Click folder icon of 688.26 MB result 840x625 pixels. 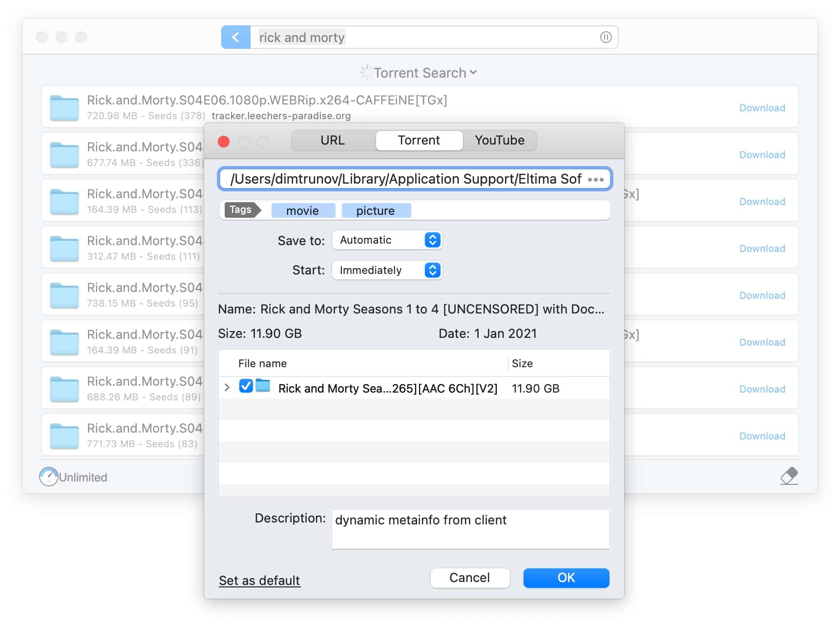point(64,389)
